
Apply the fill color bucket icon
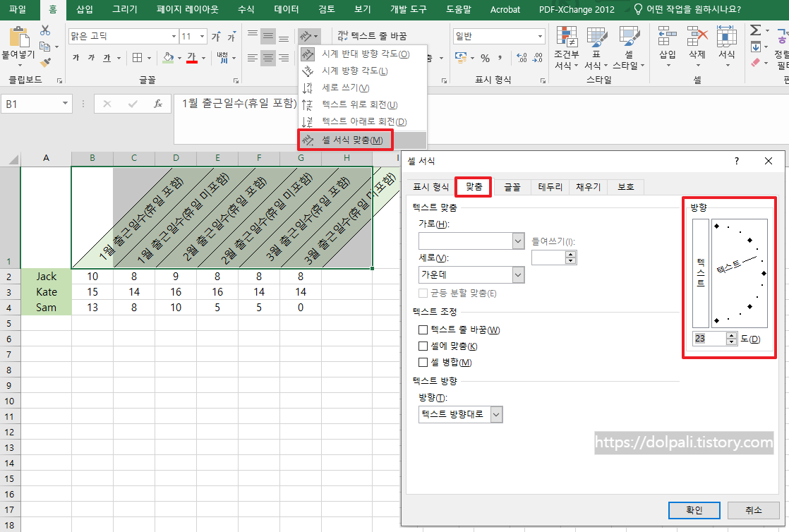(169, 58)
